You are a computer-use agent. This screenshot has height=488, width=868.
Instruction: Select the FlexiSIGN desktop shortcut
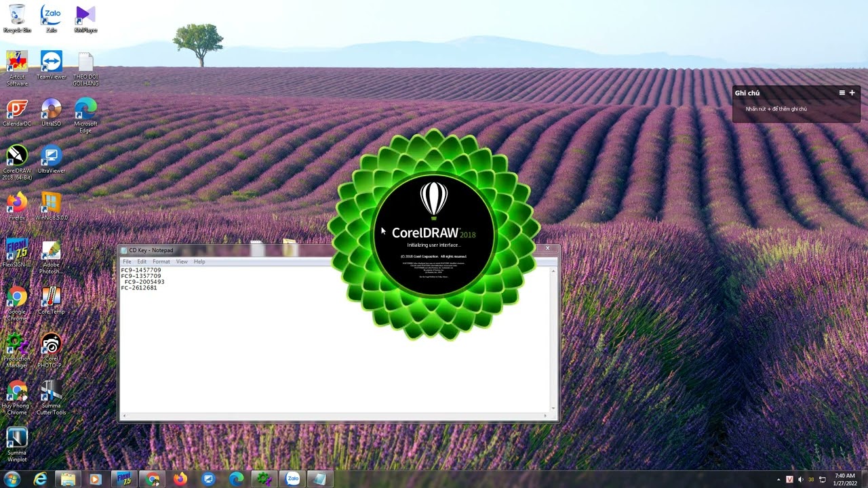tap(17, 253)
